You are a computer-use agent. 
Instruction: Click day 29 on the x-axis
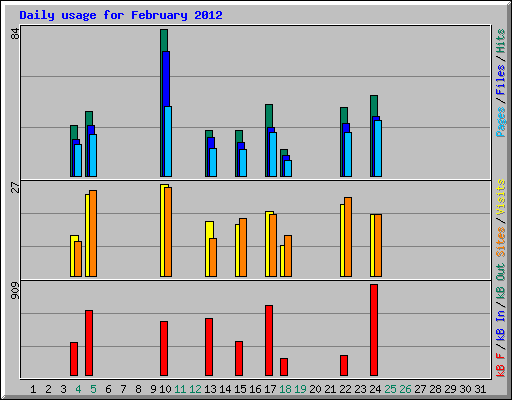(450, 389)
